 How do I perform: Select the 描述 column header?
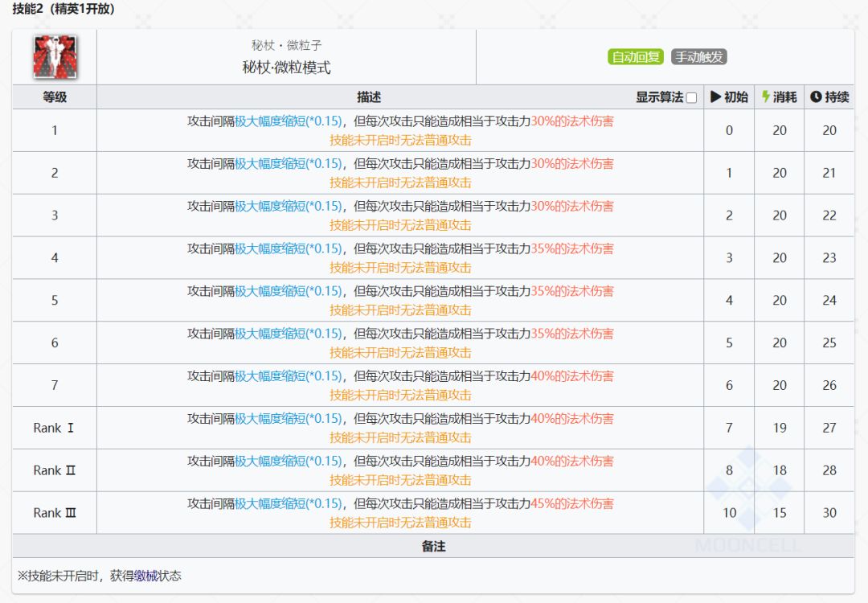point(369,97)
